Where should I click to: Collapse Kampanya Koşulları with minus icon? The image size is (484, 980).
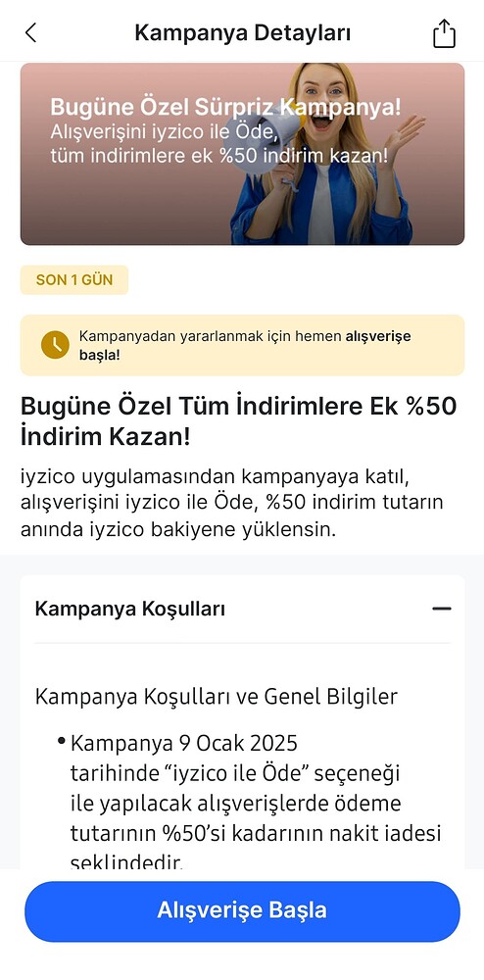pyautogui.click(x=442, y=609)
